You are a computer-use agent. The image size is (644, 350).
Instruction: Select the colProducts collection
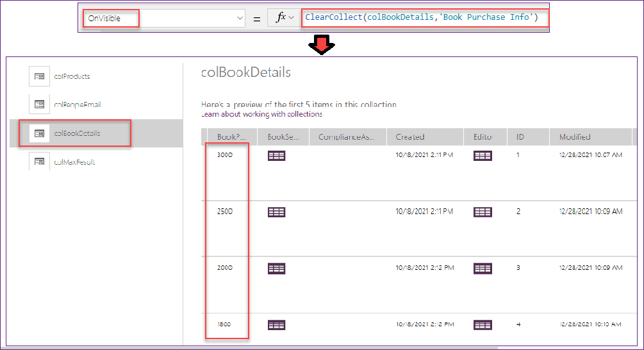tap(72, 76)
